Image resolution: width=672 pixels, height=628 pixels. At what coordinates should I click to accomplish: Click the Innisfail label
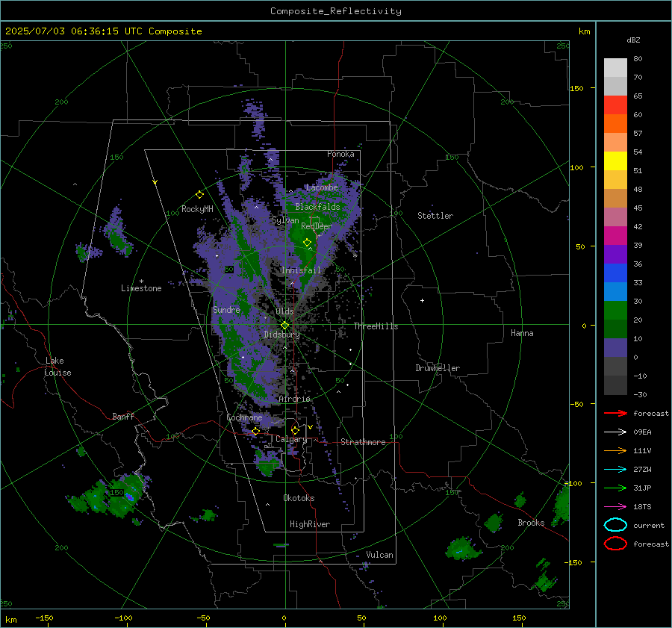pyautogui.click(x=301, y=270)
